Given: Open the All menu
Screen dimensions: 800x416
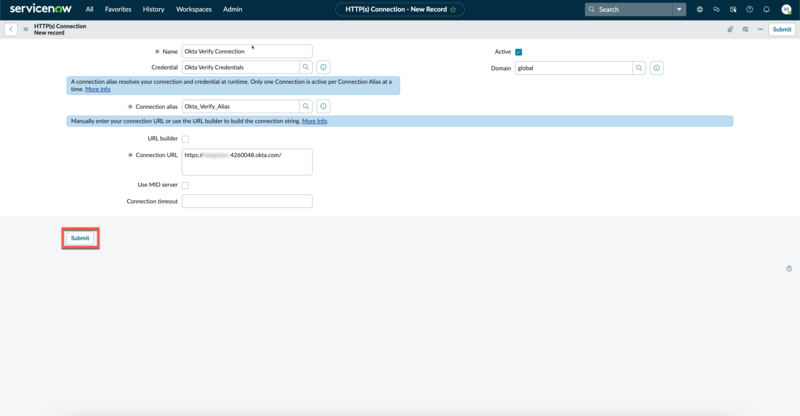Looking at the screenshot, I should coord(89,9).
